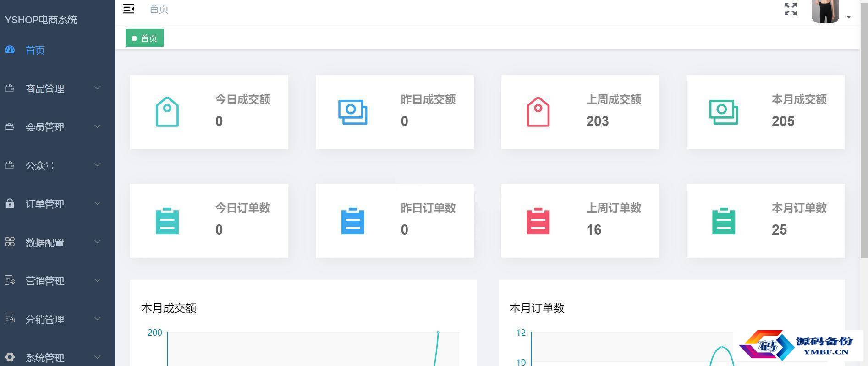Click 上周订单数 value 16
The height and width of the screenshot is (366, 868).
[594, 230]
